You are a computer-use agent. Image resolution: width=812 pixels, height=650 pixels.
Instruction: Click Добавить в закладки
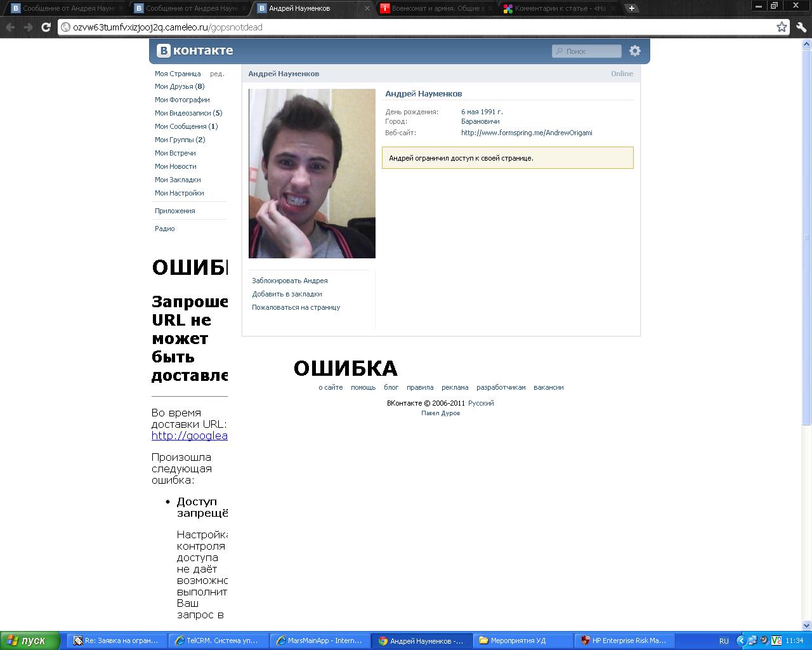(x=287, y=294)
